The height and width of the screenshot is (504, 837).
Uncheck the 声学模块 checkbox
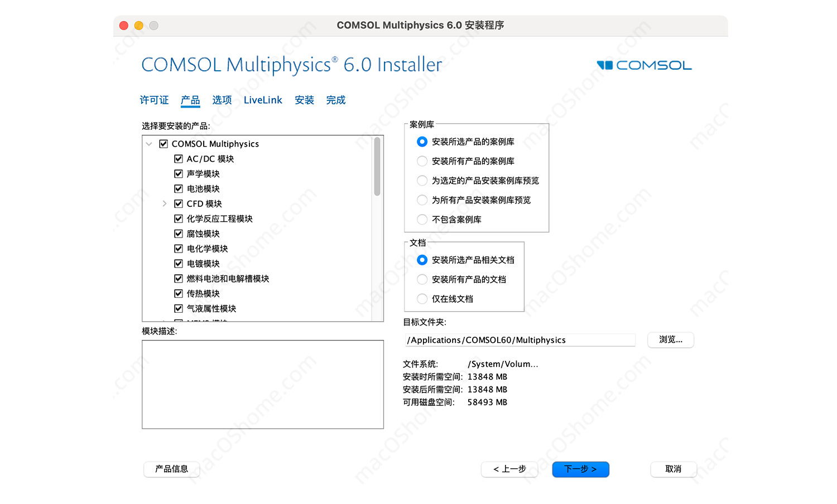pyautogui.click(x=178, y=173)
